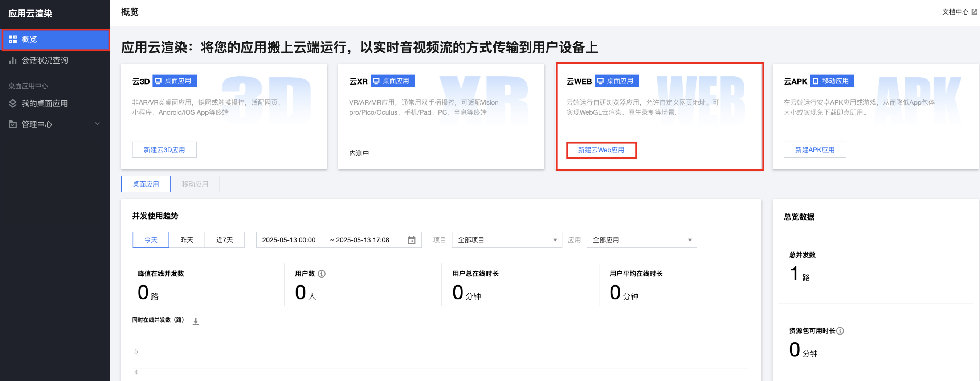Click the 应用云渲染 product title in sidebar
This screenshot has width=980, height=381.
click(x=30, y=14)
